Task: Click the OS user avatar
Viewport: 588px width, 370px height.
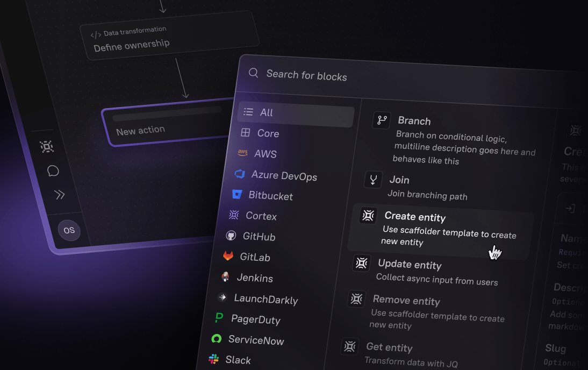Action: [x=69, y=230]
